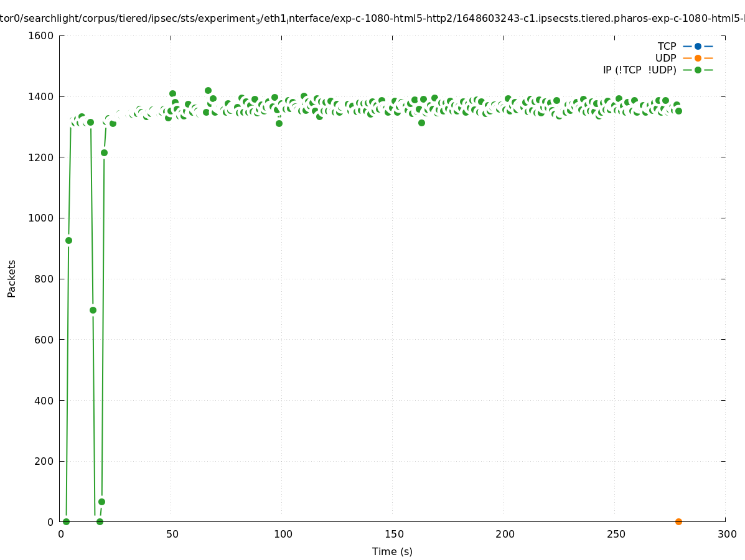Click the orange UDP legend marker

(698, 58)
